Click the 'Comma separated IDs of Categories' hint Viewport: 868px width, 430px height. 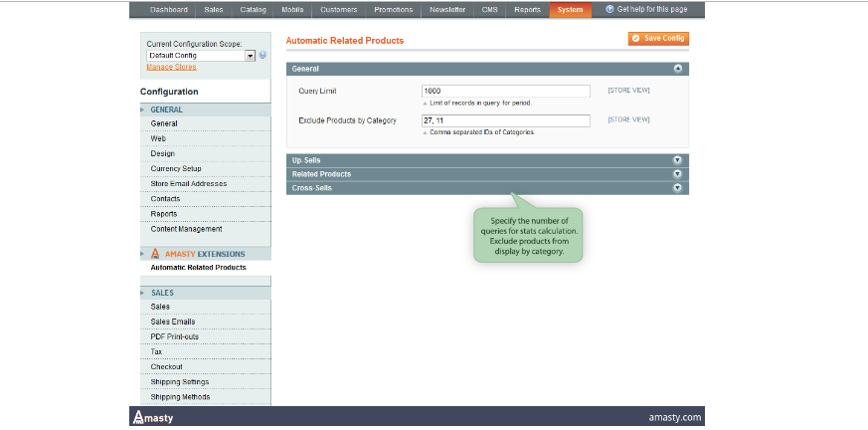click(x=482, y=132)
